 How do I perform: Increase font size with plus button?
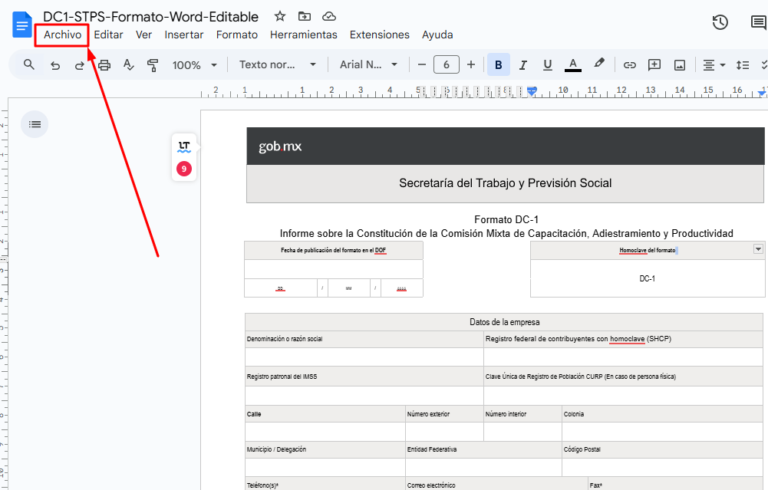point(471,65)
